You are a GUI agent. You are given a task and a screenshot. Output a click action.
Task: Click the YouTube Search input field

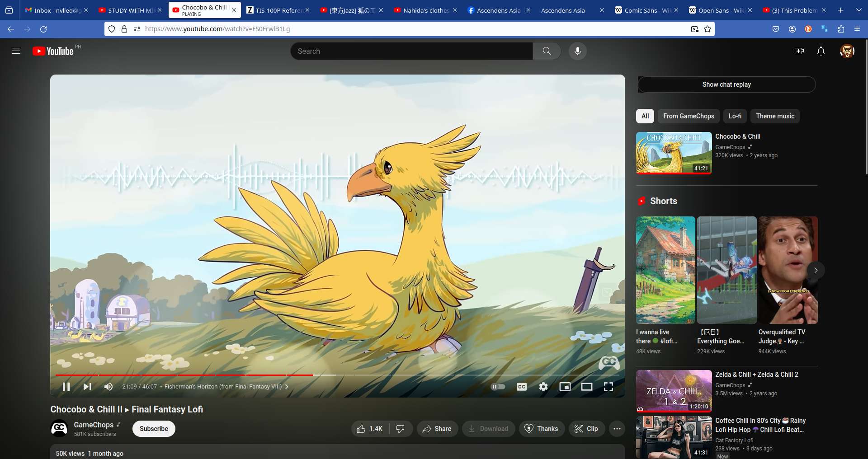(x=411, y=51)
